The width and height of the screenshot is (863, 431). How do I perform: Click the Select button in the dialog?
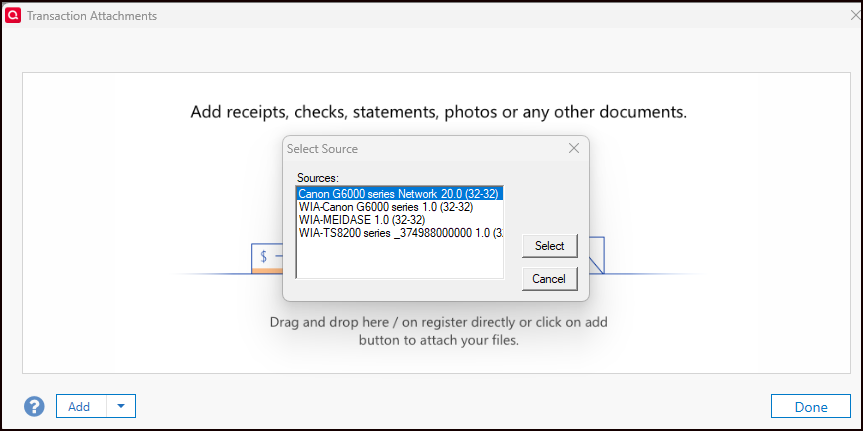coord(549,246)
